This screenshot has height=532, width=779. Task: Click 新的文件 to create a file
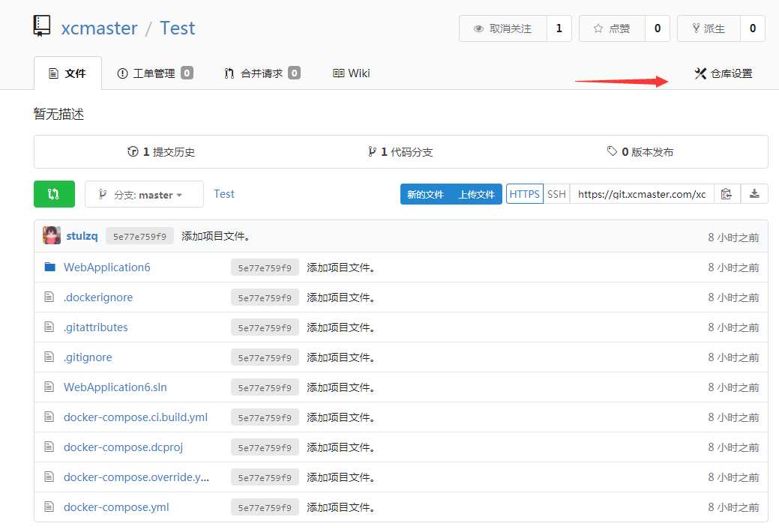[425, 194]
